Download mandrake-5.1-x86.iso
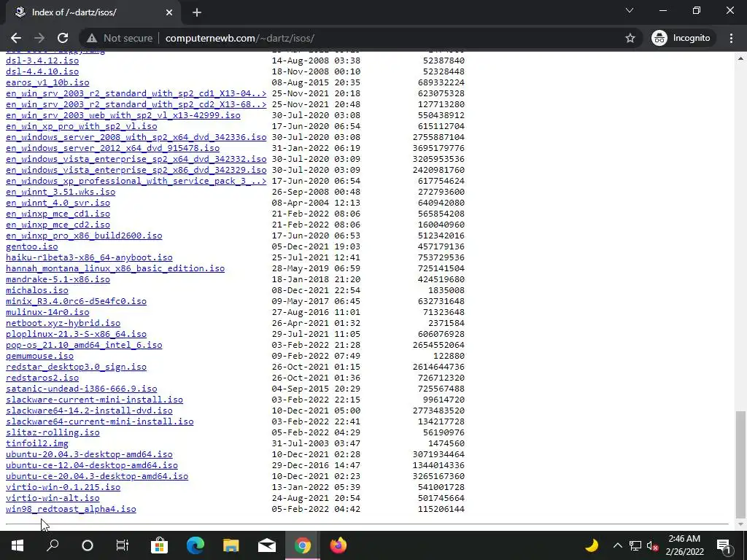The height and width of the screenshot is (560, 747). point(58,279)
